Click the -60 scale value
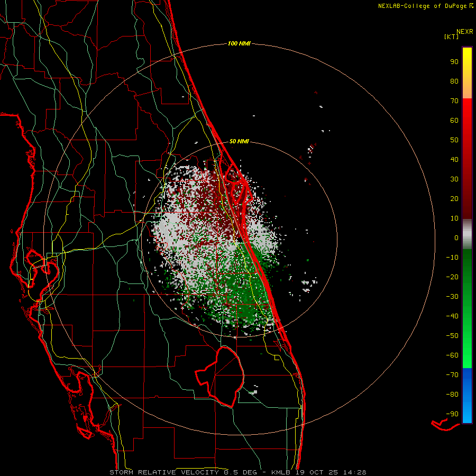Image resolution: width=476 pixels, height=476 pixels. [452, 355]
